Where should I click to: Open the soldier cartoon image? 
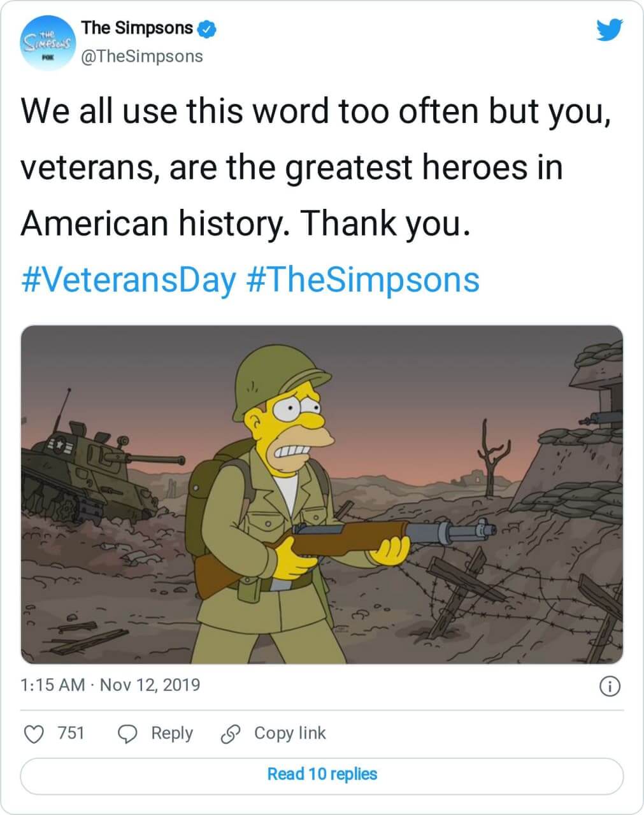coord(322,494)
